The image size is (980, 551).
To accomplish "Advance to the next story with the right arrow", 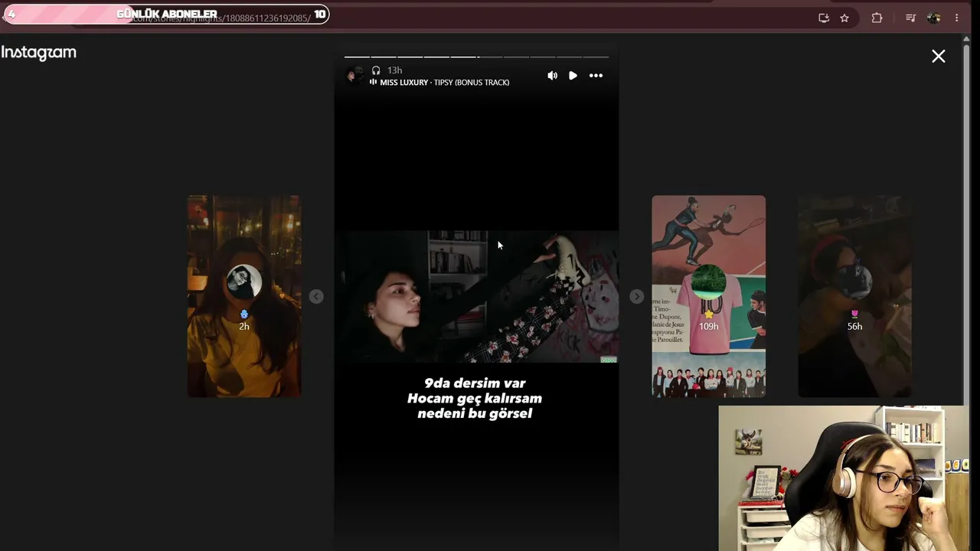I will coord(636,296).
